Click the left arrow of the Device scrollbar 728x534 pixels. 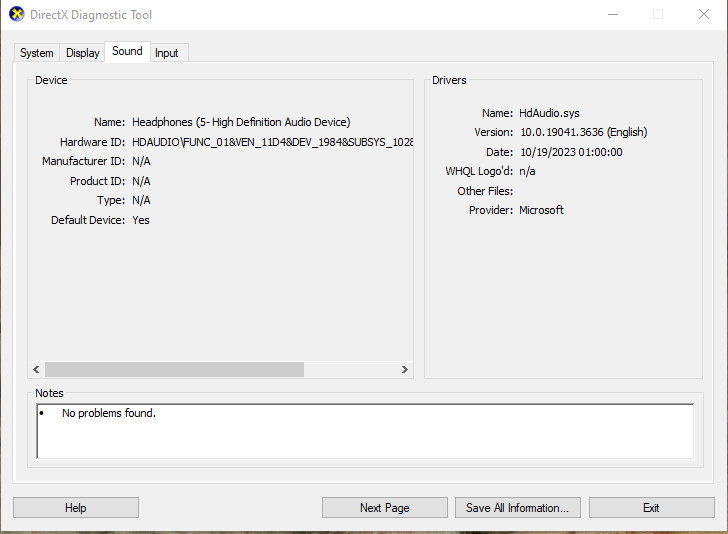[37, 369]
